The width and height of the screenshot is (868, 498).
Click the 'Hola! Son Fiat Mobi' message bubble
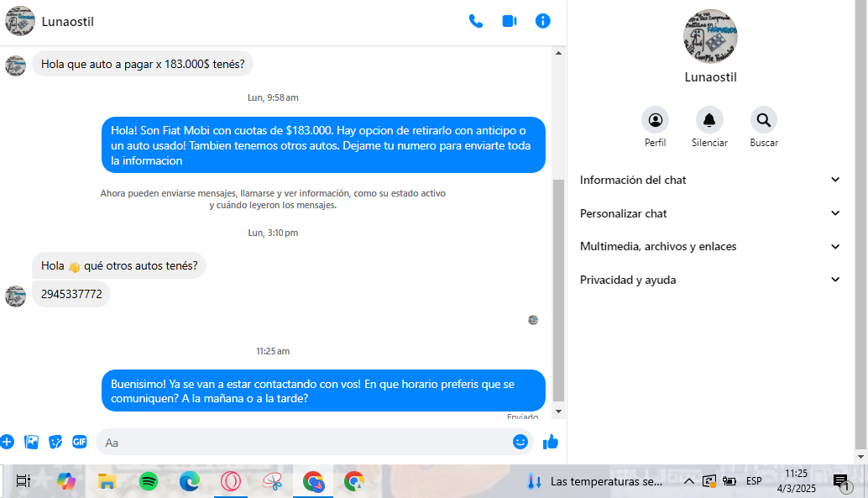tap(323, 145)
